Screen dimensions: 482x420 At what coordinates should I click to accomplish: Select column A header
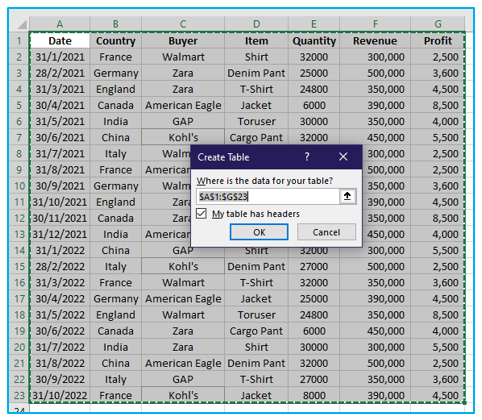pos(60,24)
